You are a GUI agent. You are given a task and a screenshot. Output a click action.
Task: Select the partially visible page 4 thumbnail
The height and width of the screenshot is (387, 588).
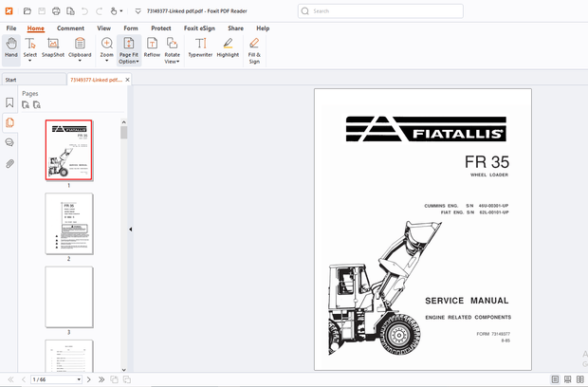click(69, 356)
